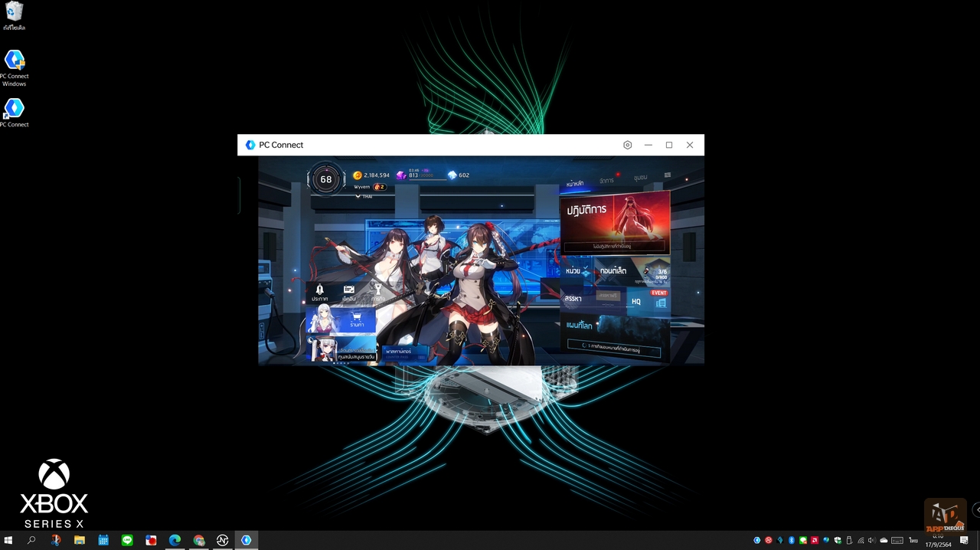Image resolution: width=980 pixels, height=550 pixels.
Task: Open the touch keyboard tray icon
Action: 897,540
